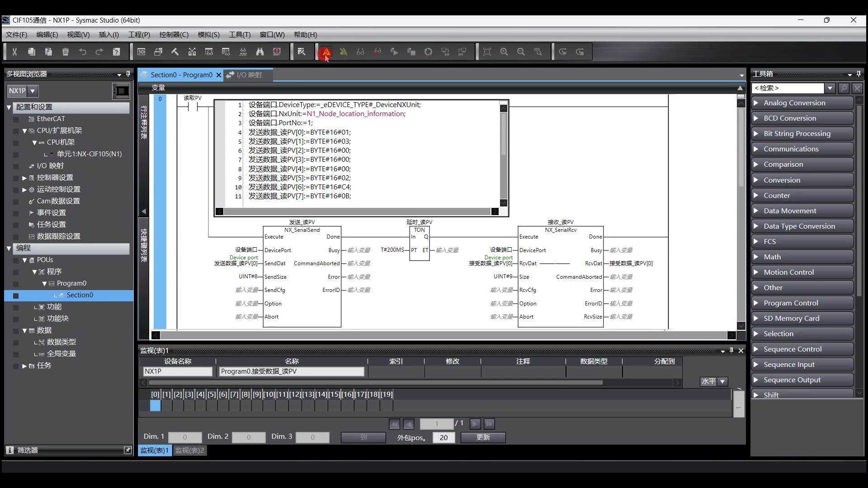Viewport: 868px width, 488px height.
Task: Click the Build hammer toolbar icon
Action: [175, 52]
